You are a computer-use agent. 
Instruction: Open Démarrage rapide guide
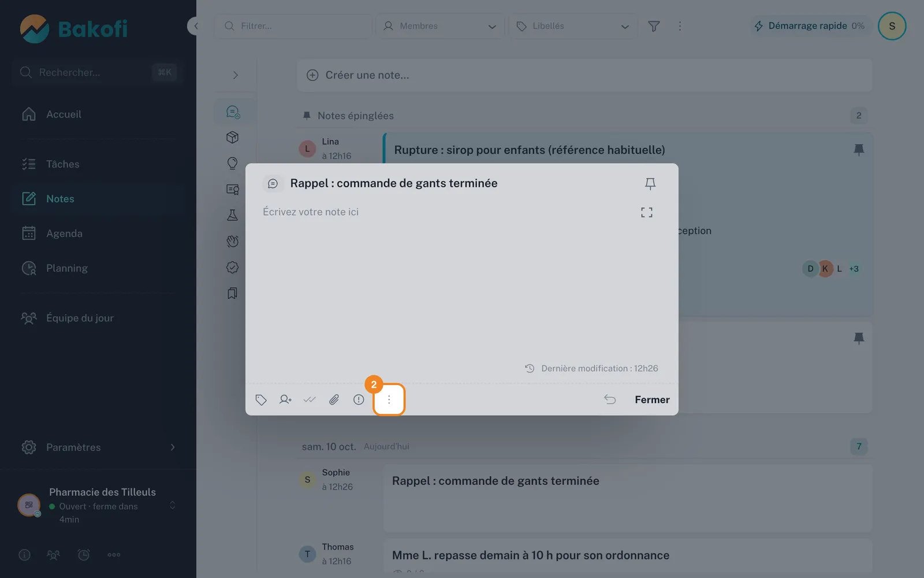(810, 26)
